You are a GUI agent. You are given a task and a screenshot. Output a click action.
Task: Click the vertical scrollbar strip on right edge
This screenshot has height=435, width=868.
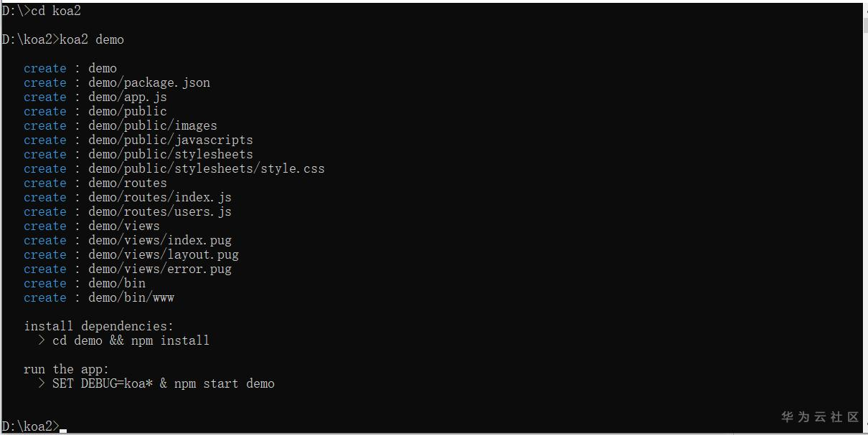(x=864, y=215)
